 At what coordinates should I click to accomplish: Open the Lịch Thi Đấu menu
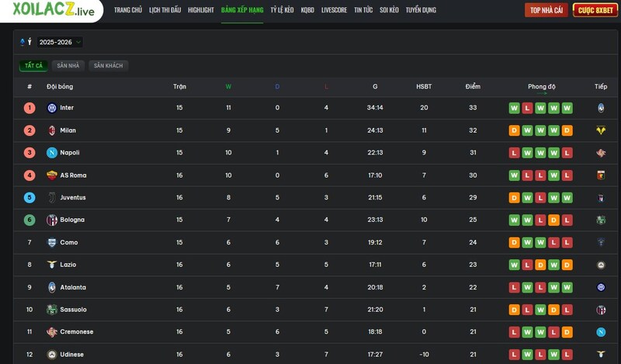165,10
